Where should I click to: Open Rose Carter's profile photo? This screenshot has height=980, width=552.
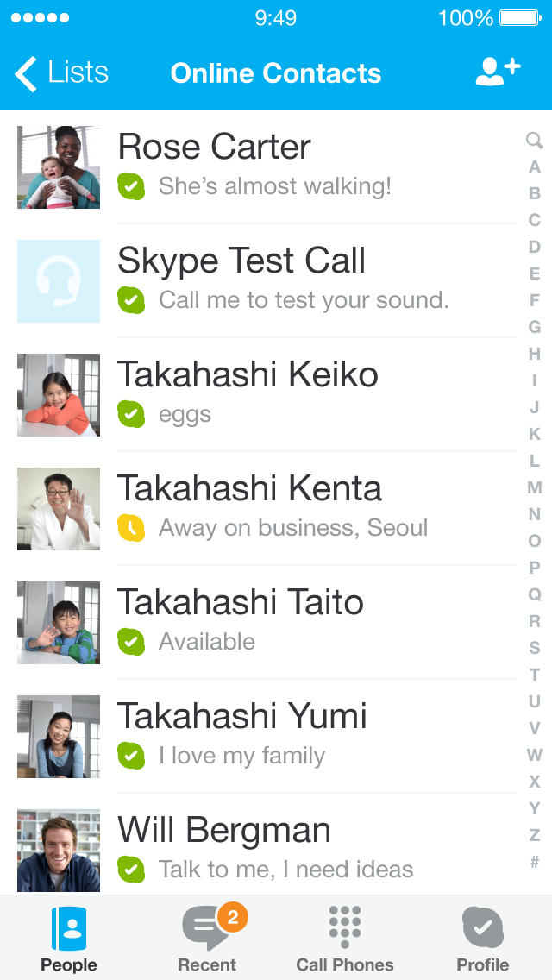click(x=59, y=167)
